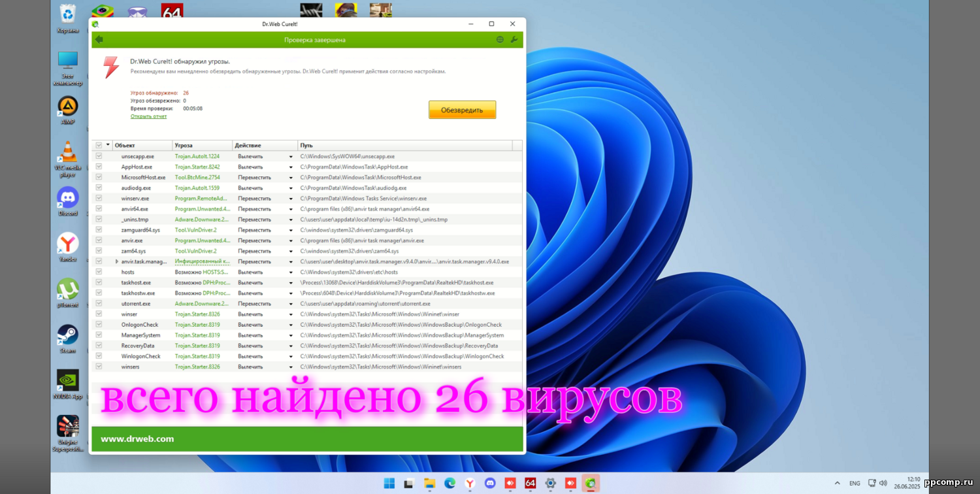This screenshot has width=980, height=494.
Task: Open action dropdown for unsecapp.exe
Action: pyautogui.click(x=291, y=157)
